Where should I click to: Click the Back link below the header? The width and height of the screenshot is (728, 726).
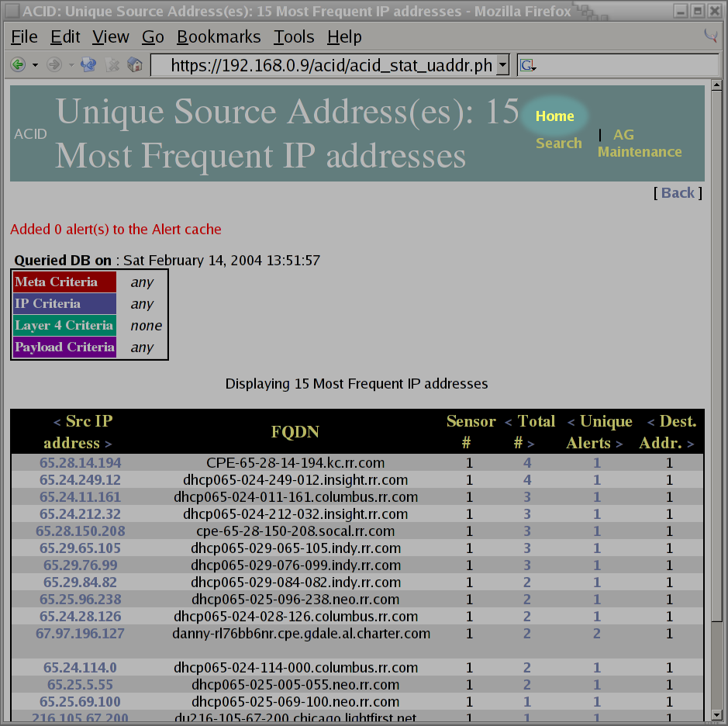pos(678,192)
